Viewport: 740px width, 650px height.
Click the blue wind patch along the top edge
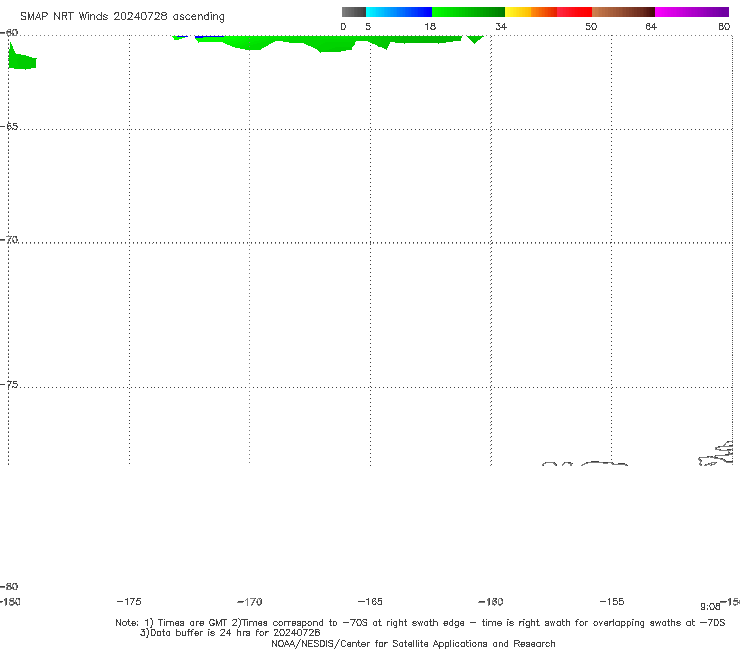pos(209,36)
